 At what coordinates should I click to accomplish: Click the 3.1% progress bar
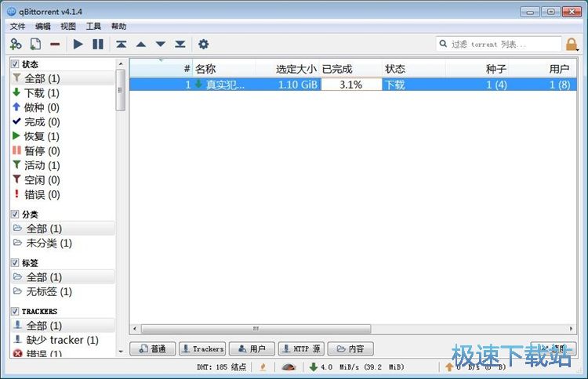351,85
